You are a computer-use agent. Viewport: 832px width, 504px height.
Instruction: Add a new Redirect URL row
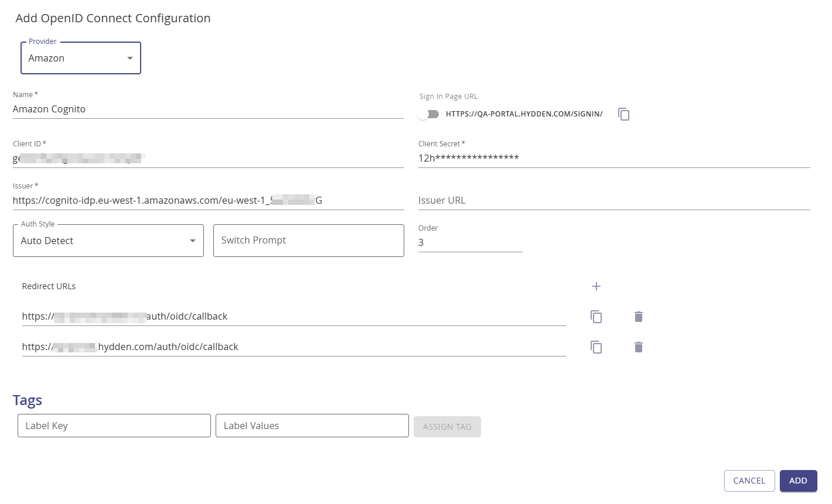tap(596, 286)
